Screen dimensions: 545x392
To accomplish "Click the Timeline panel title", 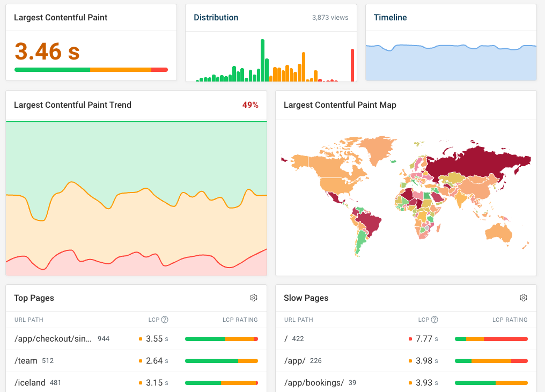I will (x=390, y=17).
